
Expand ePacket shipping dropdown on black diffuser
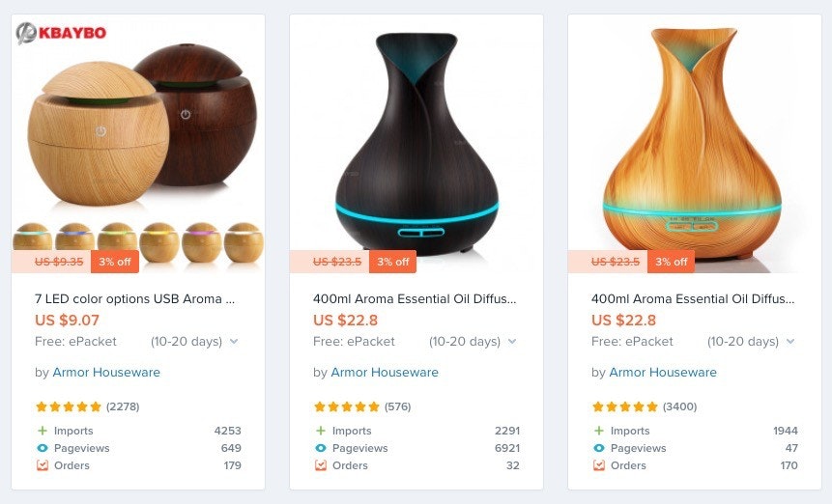point(512,341)
